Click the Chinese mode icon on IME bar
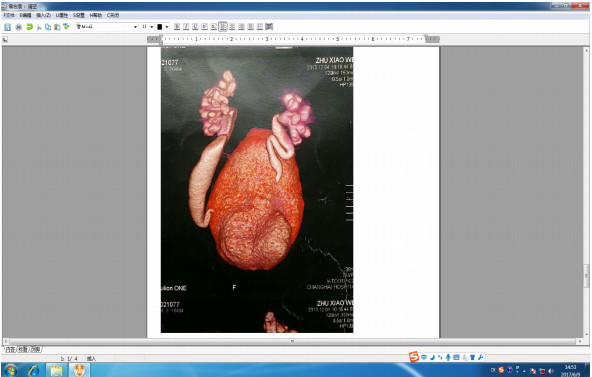592x377 pixels. point(424,357)
